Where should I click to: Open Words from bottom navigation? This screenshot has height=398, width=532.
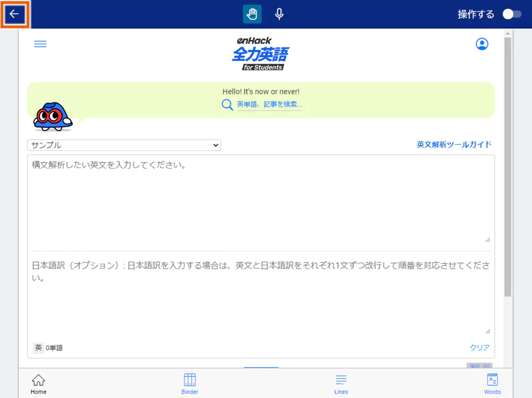[x=492, y=383]
